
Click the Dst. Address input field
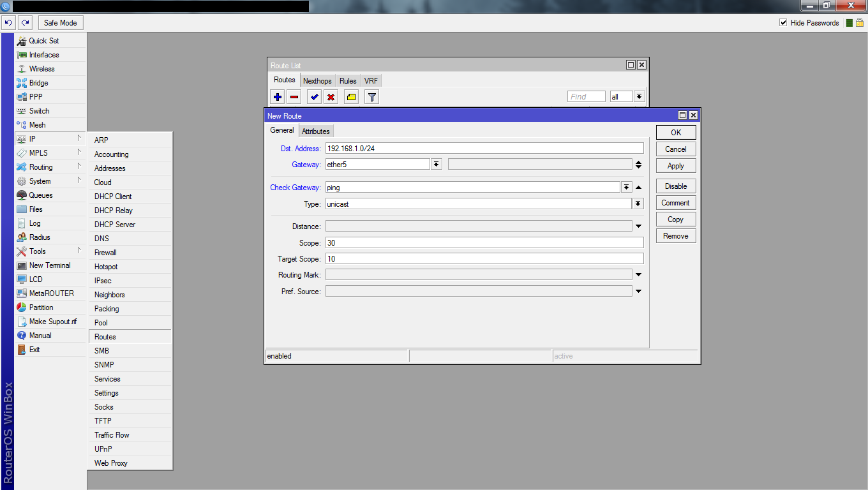[484, 148]
